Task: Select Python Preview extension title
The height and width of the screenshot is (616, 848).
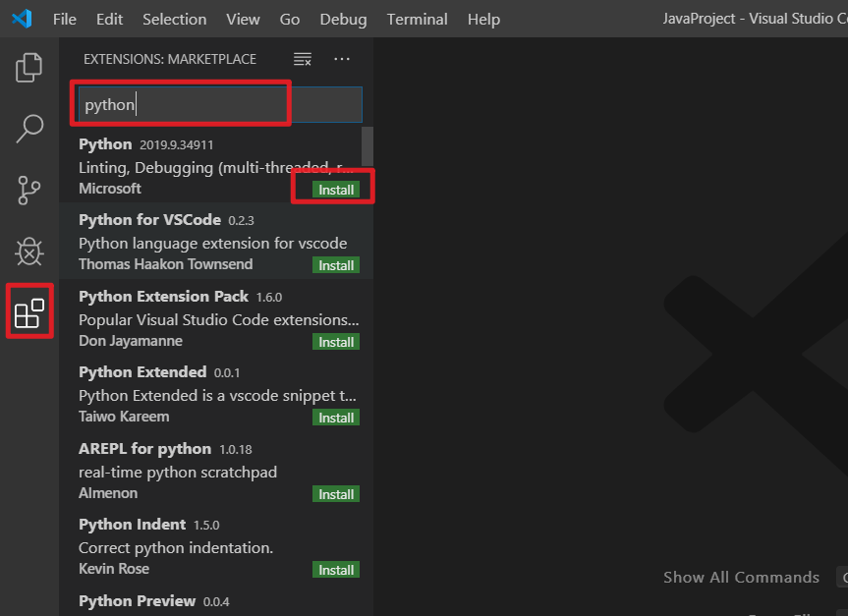Action: coord(137,601)
